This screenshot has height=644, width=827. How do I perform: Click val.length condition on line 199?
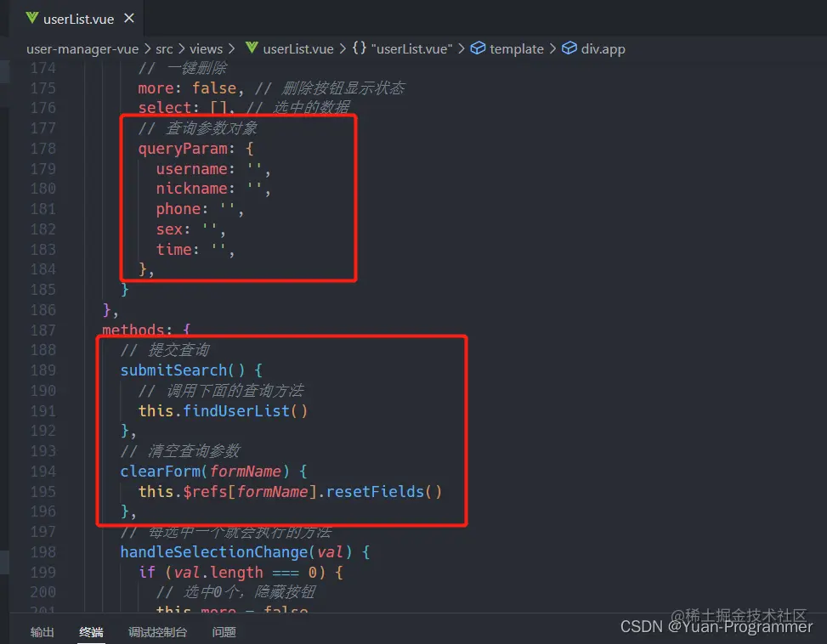(218, 573)
